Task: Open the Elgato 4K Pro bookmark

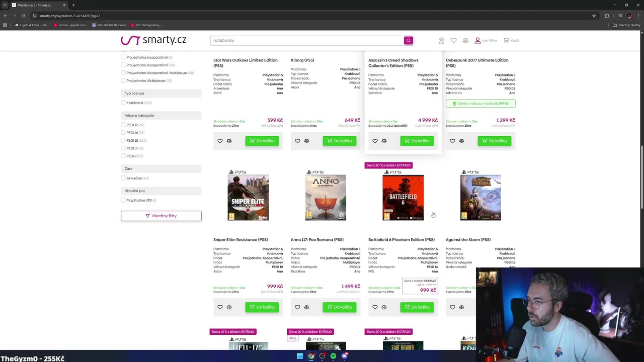Action: point(32,25)
